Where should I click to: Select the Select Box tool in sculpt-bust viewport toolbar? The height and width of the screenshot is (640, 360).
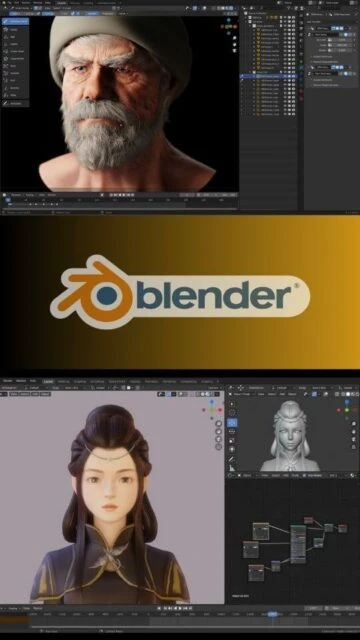click(232, 404)
